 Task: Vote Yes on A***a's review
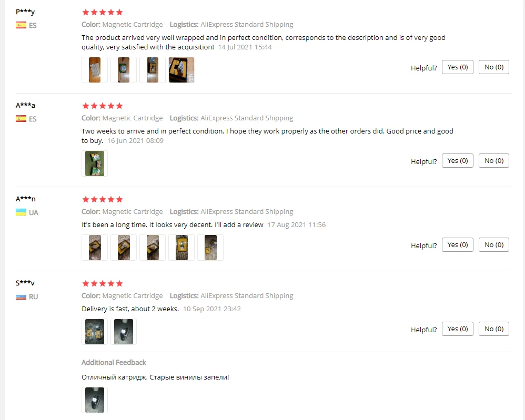click(x=457, y=161)
